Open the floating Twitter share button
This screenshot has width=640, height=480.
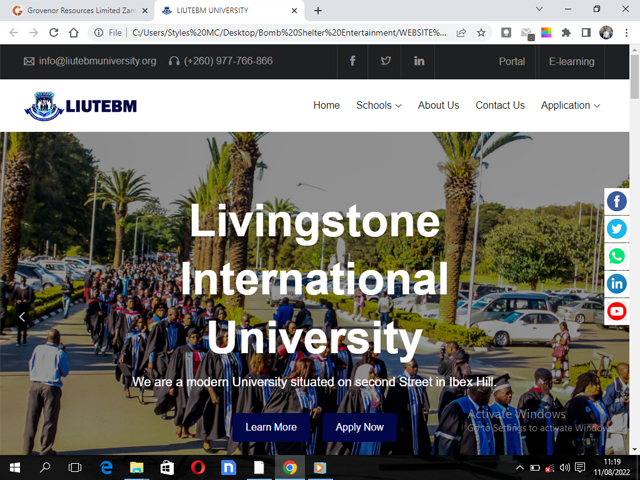click(616, 229)
